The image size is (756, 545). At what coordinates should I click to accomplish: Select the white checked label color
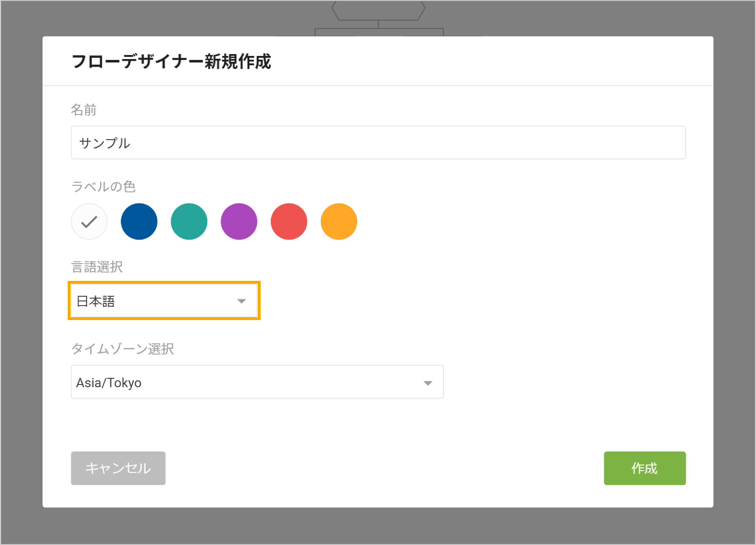click(x=89, y=222)
